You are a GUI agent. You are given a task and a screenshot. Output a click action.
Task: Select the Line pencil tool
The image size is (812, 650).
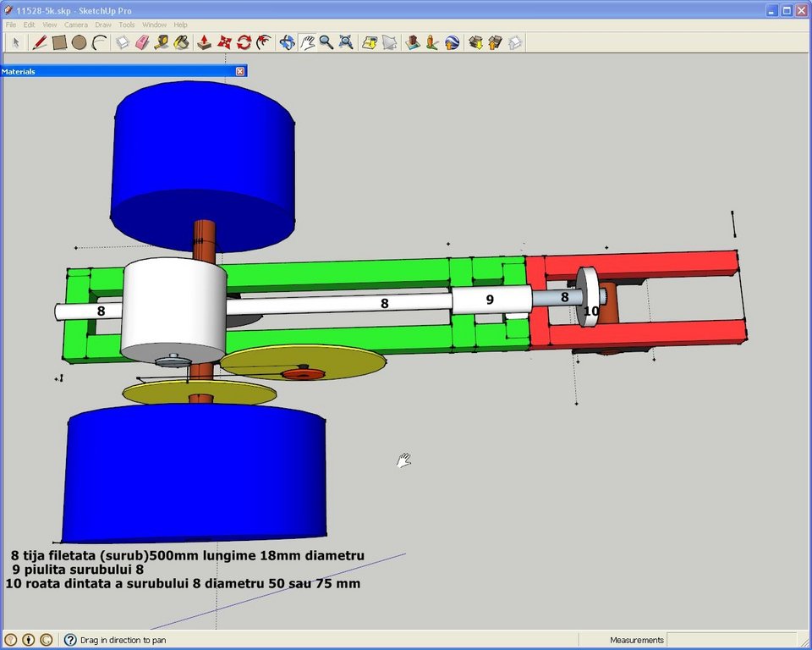pos(40,42)
